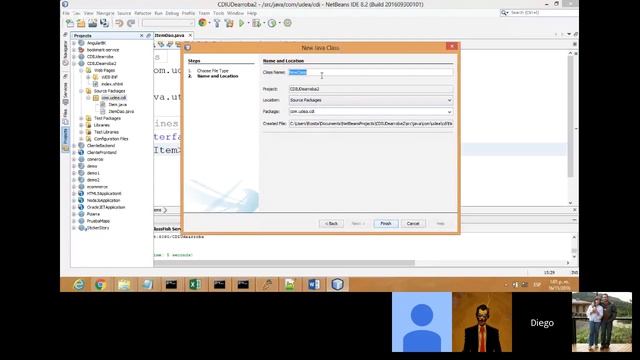Open Word from the taskbar
640x360 pixels.
313,284
